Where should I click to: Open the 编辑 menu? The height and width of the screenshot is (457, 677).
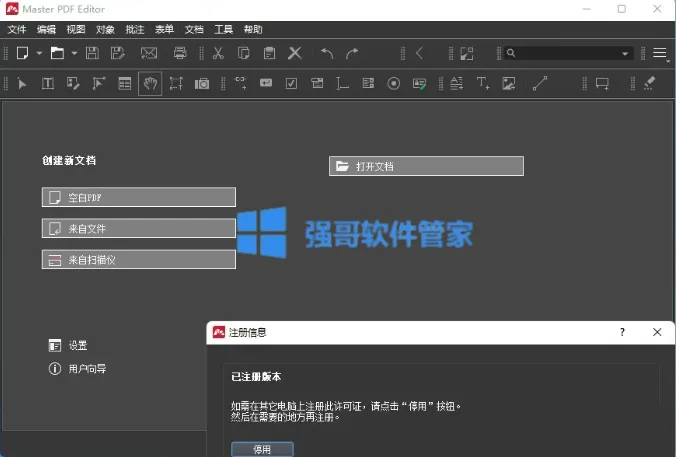click(46, 29)
